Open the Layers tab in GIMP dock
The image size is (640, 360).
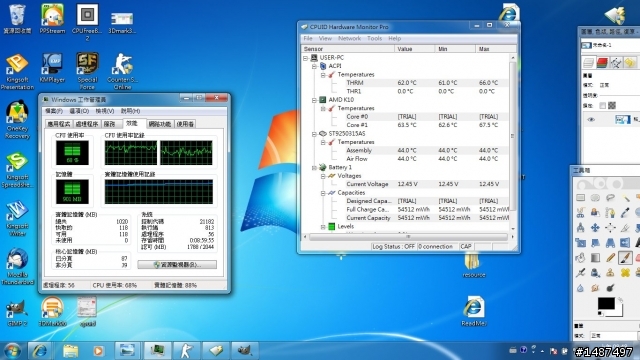[588, 63]
